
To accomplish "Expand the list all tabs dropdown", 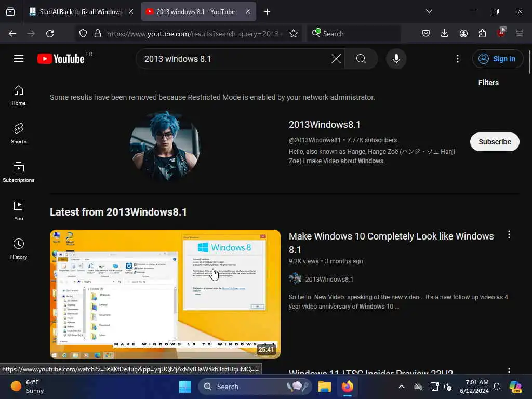I will 429,11.
